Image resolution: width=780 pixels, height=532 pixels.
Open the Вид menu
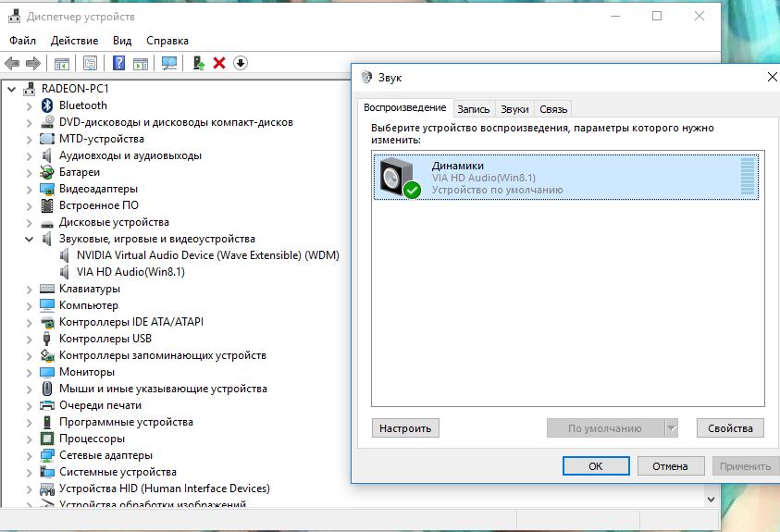(x=122, y=41)
